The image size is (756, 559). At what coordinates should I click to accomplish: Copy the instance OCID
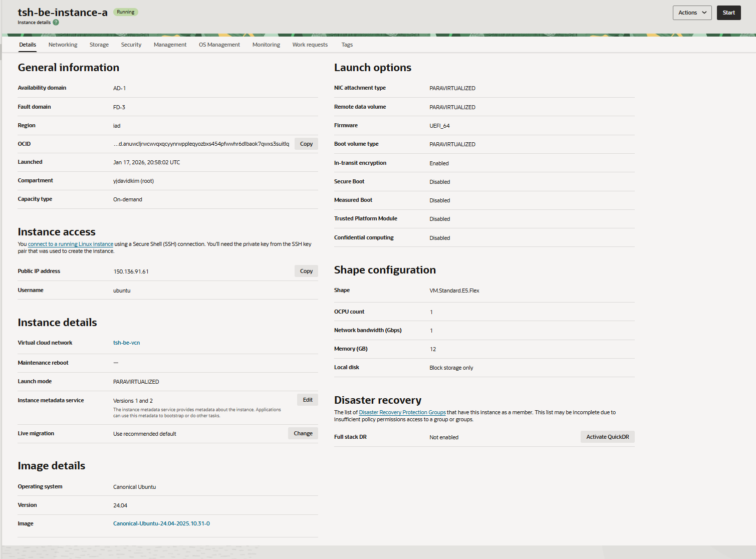tap(306, 144)
